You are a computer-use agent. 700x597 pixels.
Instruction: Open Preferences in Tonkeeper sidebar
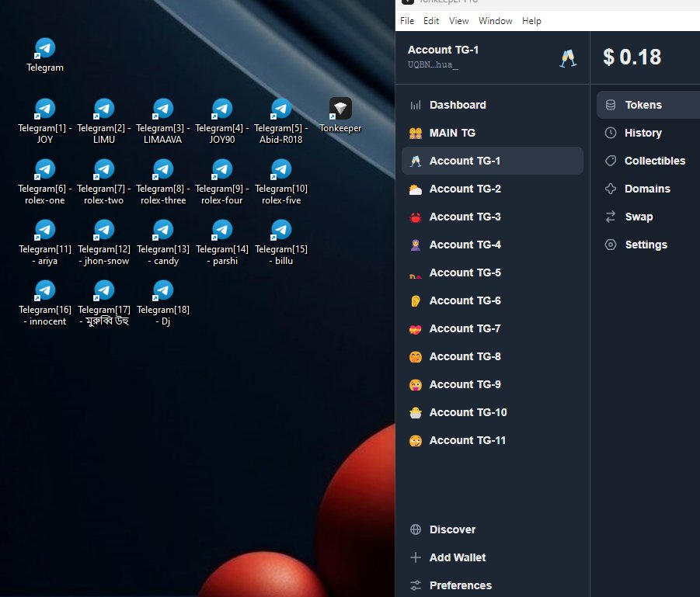[x=493, y=585]
